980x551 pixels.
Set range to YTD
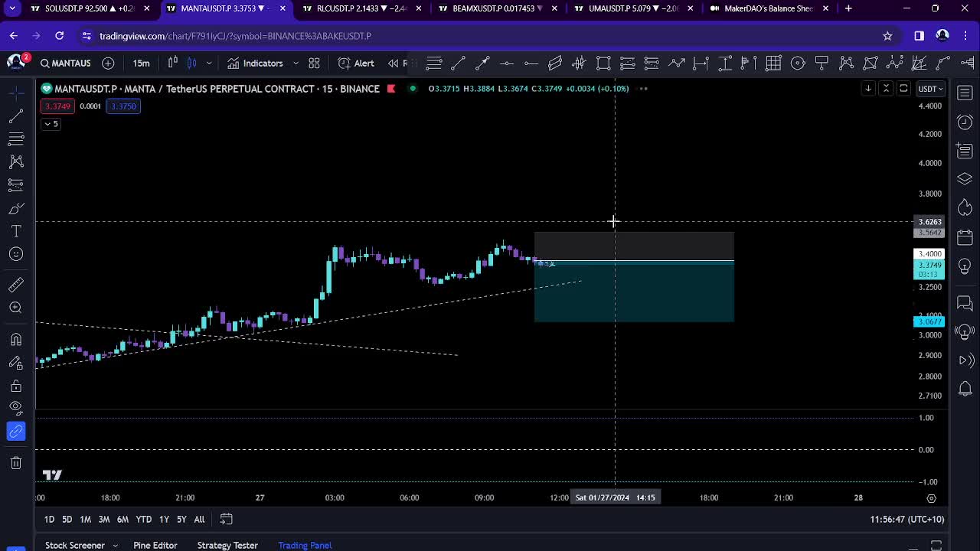coord(143,519)
